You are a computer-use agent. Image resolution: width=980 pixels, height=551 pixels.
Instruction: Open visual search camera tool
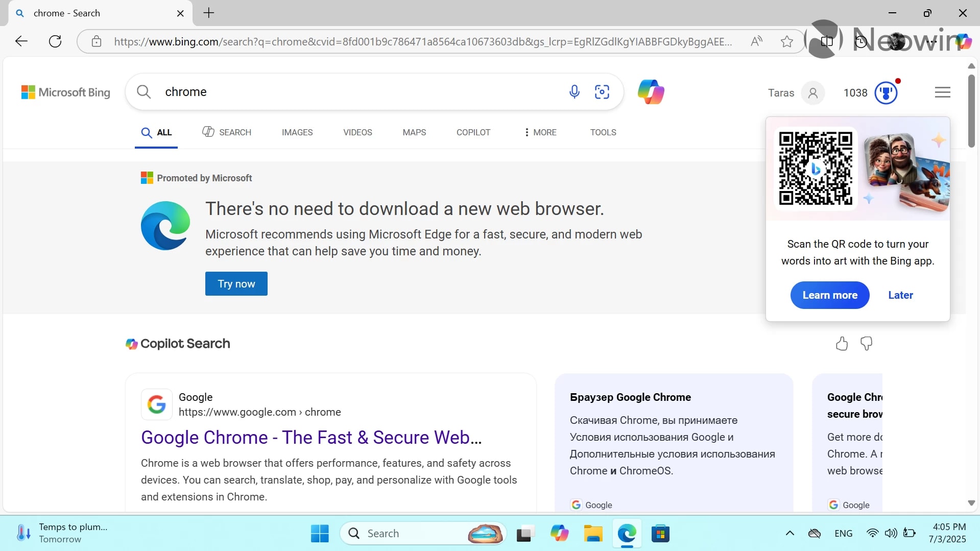point(603,91)
